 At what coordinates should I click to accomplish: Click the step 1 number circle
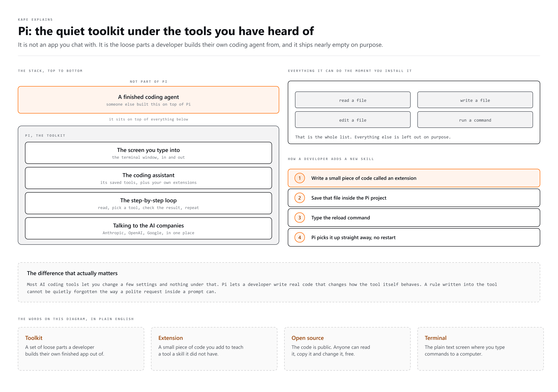[x=299, y=178]
